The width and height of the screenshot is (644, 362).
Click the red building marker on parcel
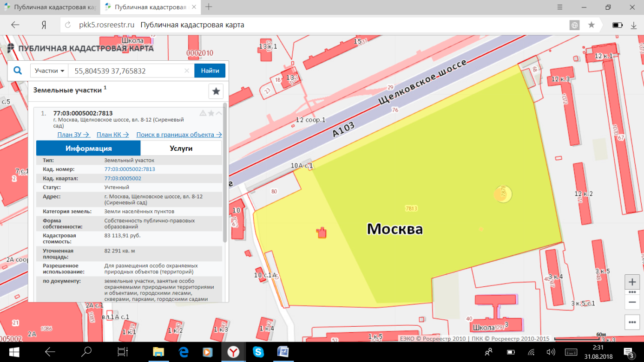(322, 233)
